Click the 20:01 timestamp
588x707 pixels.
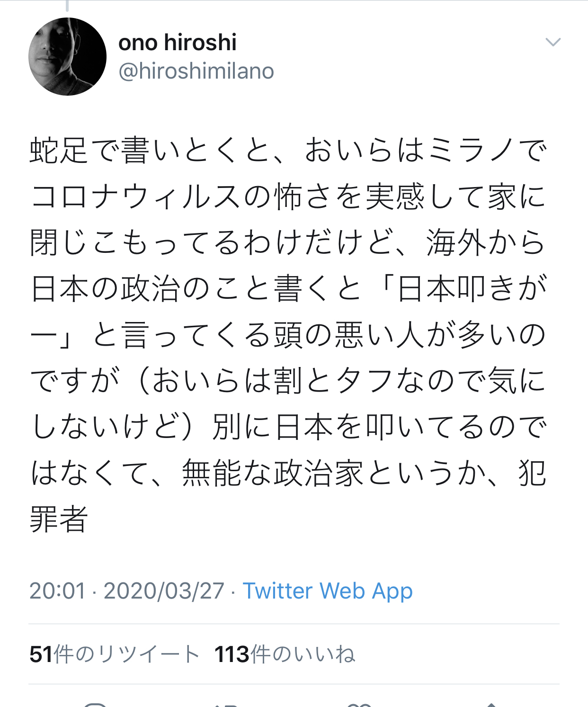[57, 591]
